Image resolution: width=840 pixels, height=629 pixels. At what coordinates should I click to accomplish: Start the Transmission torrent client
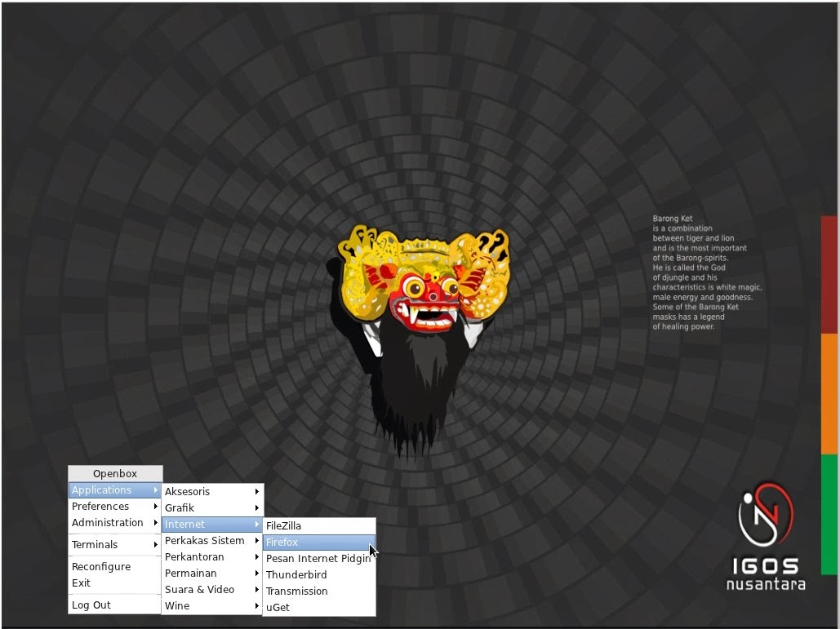(297, 591)
